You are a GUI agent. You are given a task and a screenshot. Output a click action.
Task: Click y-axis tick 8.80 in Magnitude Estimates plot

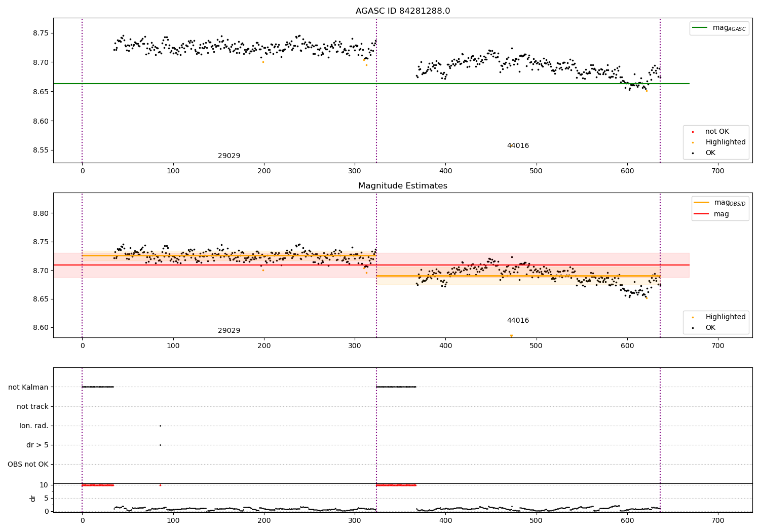pos(40,214)
